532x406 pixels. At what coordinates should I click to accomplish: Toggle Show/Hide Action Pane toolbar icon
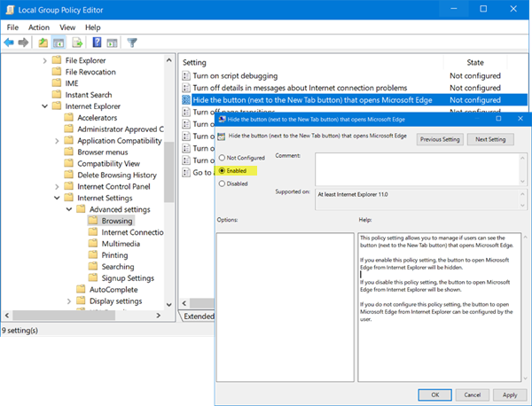[112, 43]
